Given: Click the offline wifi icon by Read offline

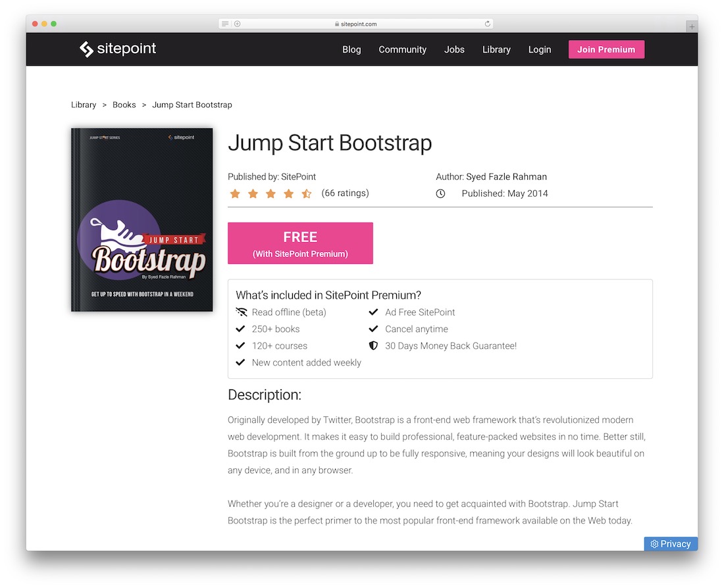Looking at the screenshot, I should [x=241, y=312].
